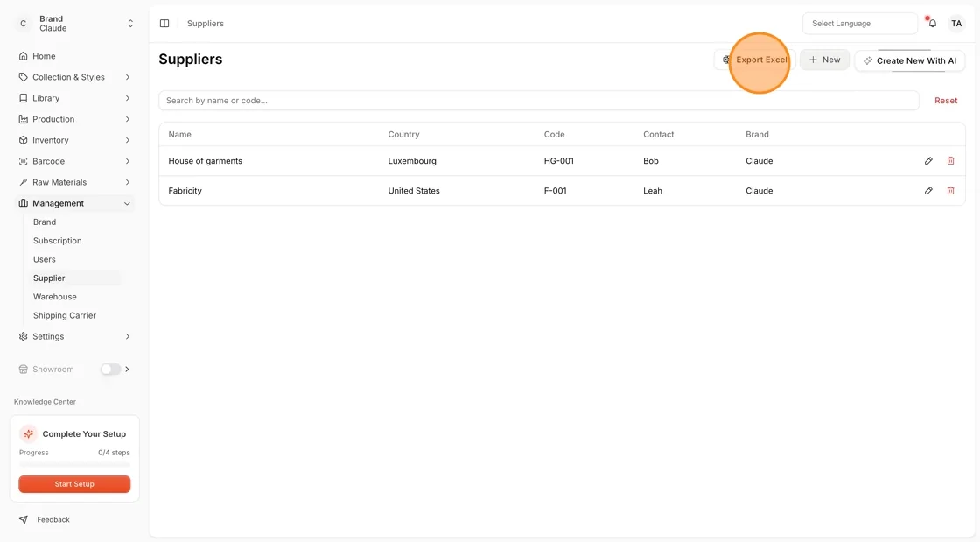
Task: Toggle the Showroom switch
Action: (x=110, y=369)
